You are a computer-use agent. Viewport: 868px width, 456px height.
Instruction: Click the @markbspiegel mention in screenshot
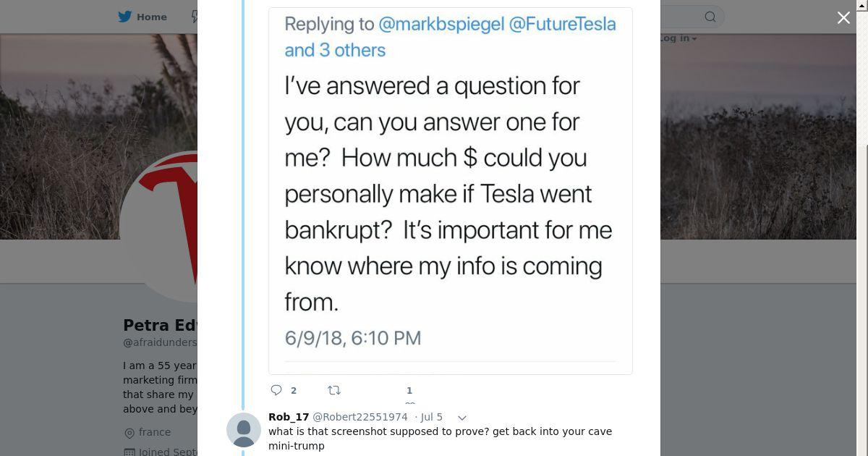(441, 24)
